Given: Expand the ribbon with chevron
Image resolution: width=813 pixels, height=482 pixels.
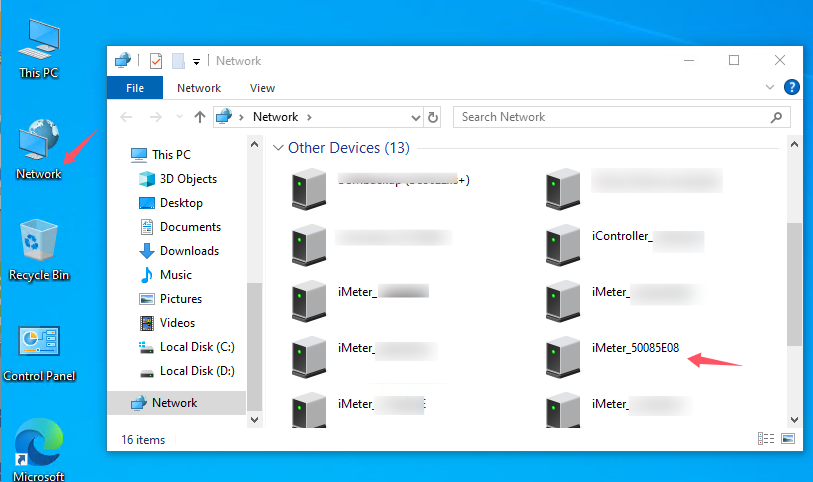Looking at the screenshot, I should (x=771, y=88).
